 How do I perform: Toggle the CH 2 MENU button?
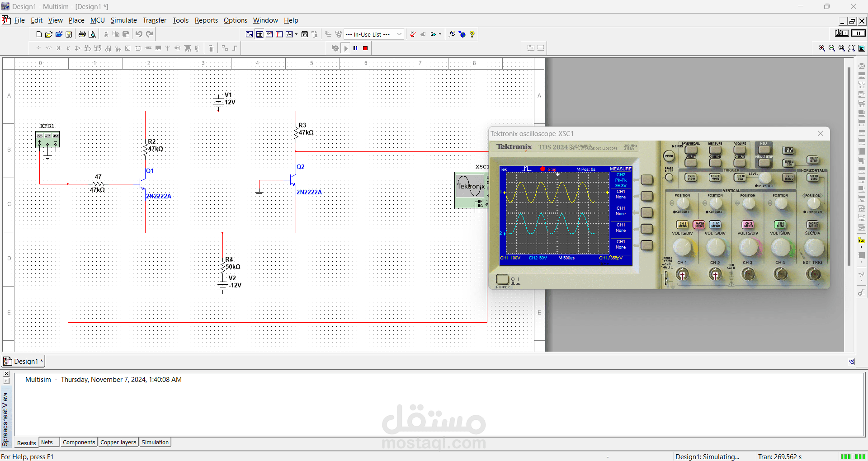coord(716,225)
